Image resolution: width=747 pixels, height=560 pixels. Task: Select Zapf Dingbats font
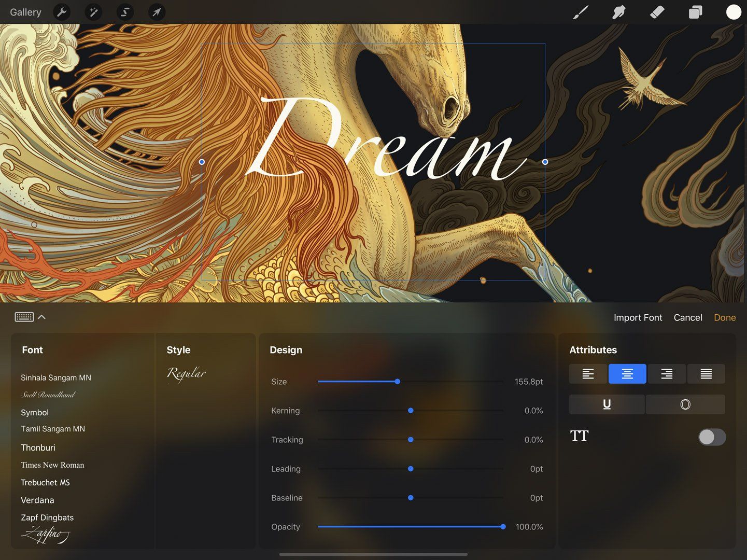coord(47,517)
